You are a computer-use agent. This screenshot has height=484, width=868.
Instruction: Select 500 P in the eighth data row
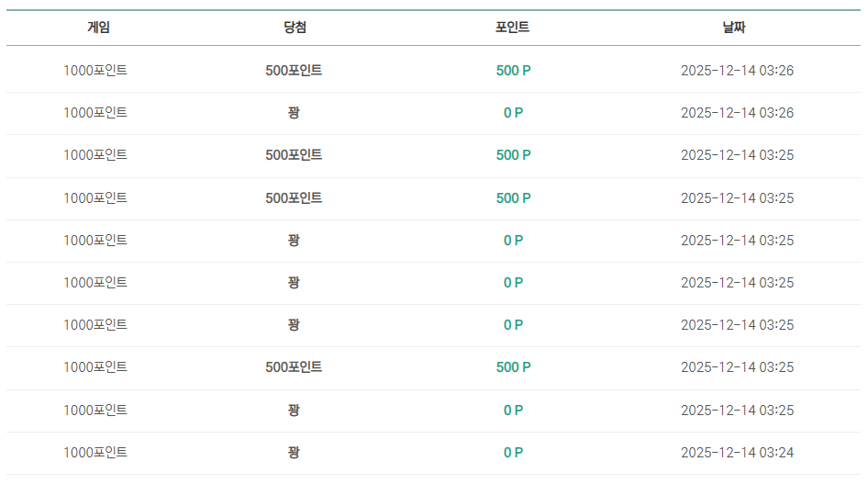(513, 367)
